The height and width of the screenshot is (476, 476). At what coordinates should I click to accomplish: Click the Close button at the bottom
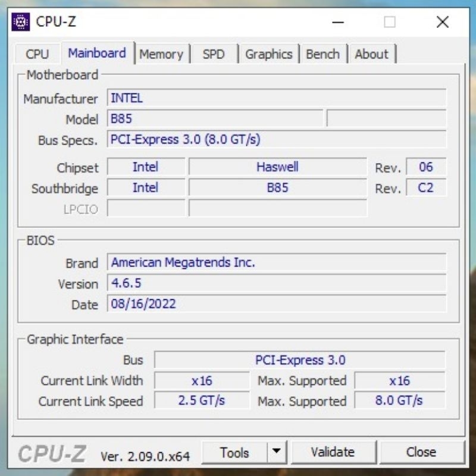(x=422, y=452)
